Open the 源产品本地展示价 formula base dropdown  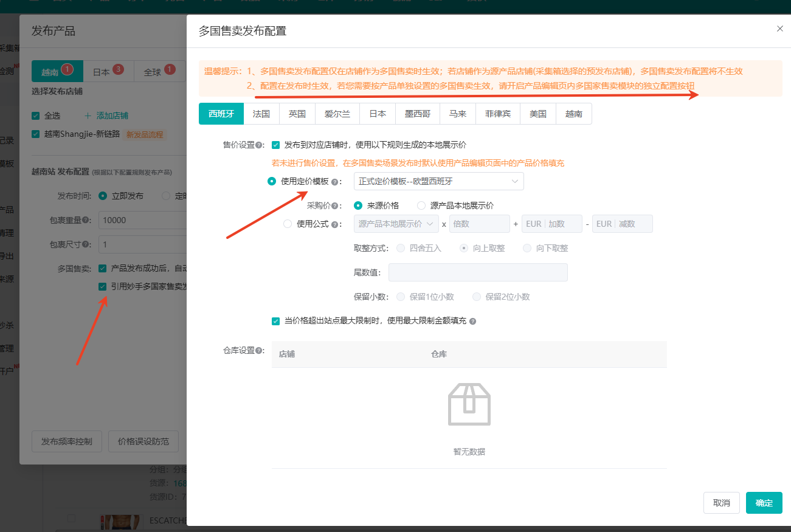(396, 224)
